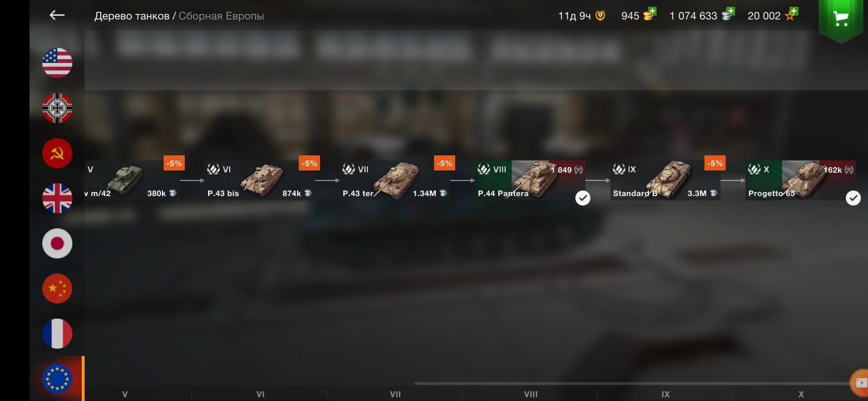The height and width of the screenshot is (401, 868).
Task: Open the USA nation tree flag
Action: tap(57, 62)
